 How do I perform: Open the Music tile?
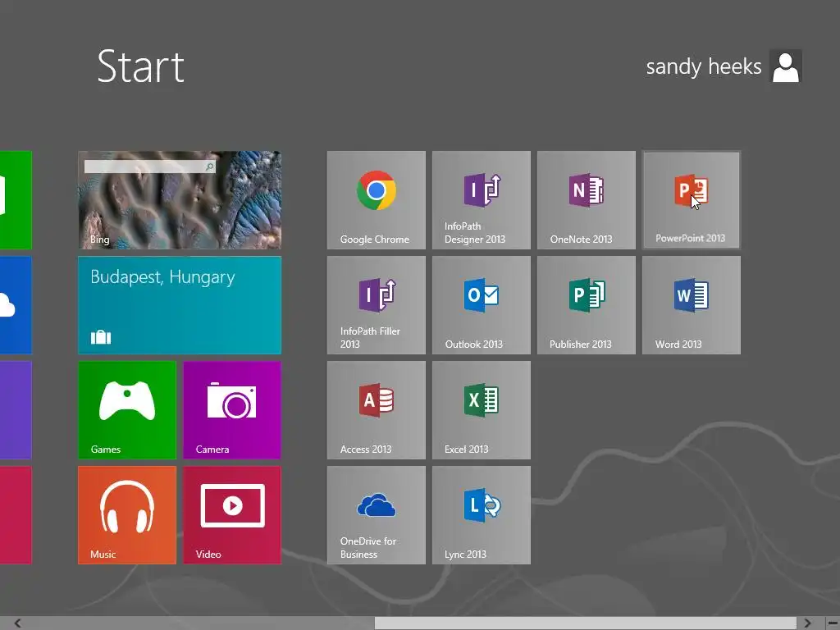[x=127, y=515]
